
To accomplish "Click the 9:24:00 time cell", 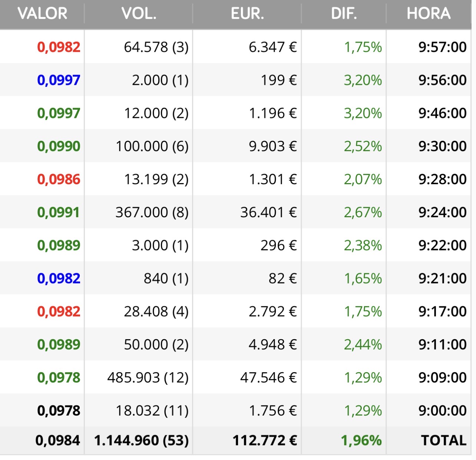I will click(x=442, y=212).
